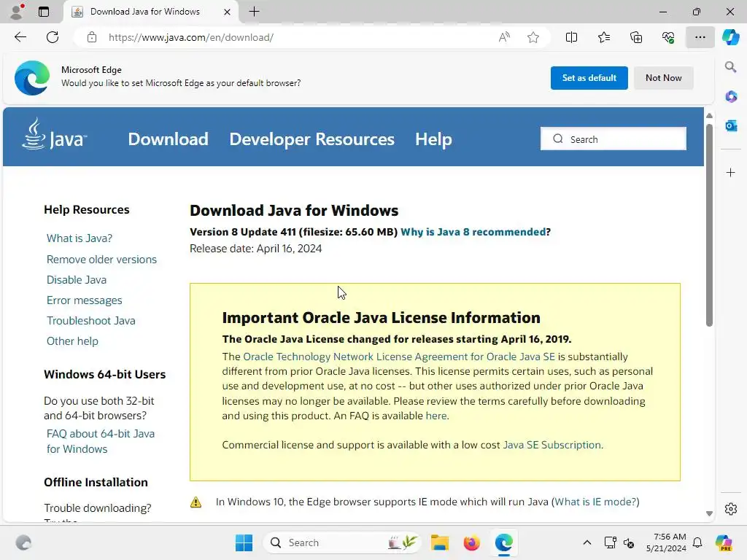This screenshot has width=747, height=560.
Task: Dismiss prompt with Not Now button
Action: 664,77
